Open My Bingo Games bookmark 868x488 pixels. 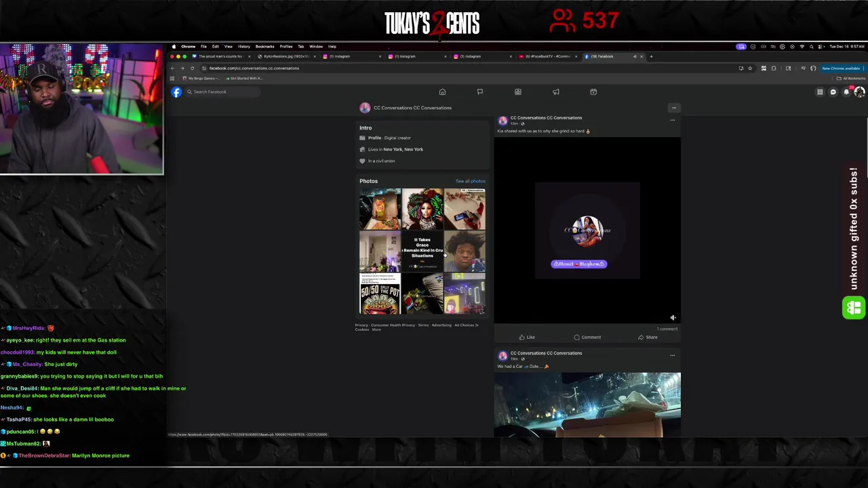[200, 78]
